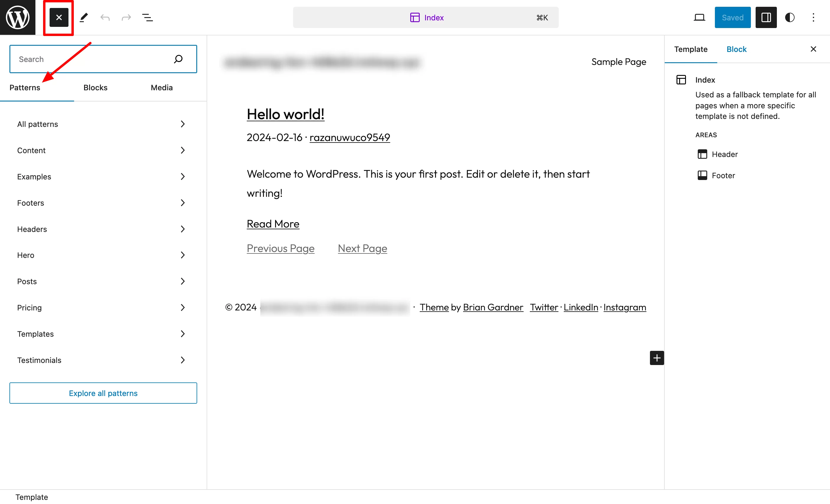Click the redo arrow icon

tap(126, 17)
